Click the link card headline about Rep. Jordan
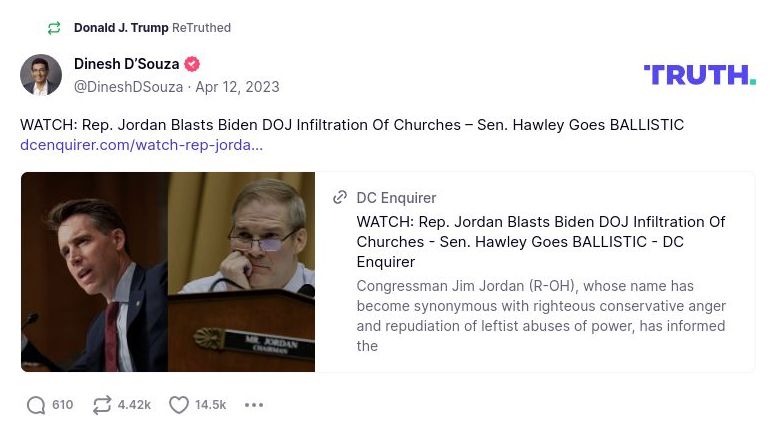 point(540,241)
